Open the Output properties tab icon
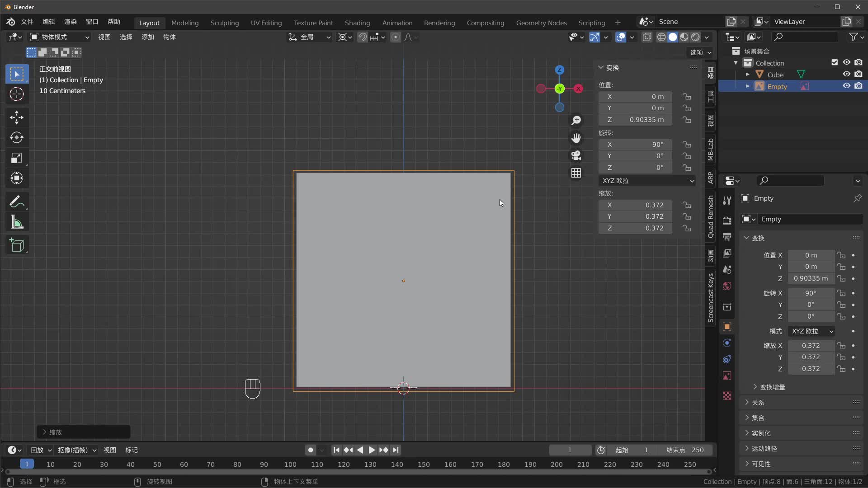 pyautogui.click(x=727, y=237)
